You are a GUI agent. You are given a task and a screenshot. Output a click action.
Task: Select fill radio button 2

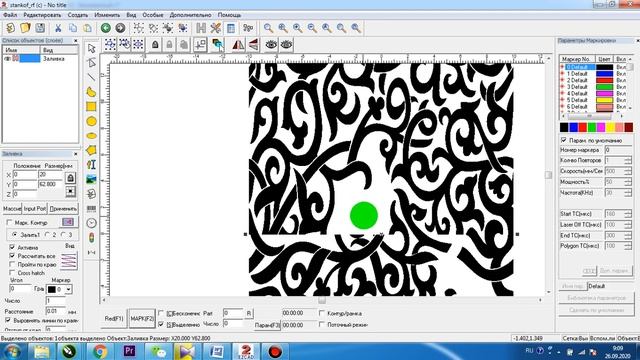[47, 235]
